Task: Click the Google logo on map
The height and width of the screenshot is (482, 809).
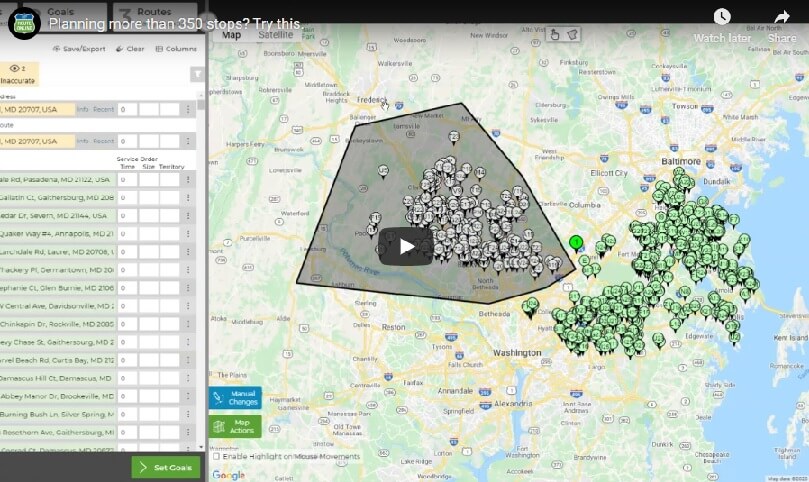Action: click(229, 475)
